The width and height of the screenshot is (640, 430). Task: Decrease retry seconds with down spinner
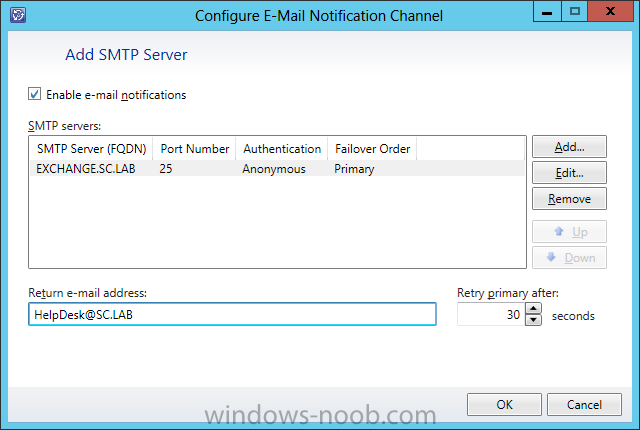(x=533, y=320)
